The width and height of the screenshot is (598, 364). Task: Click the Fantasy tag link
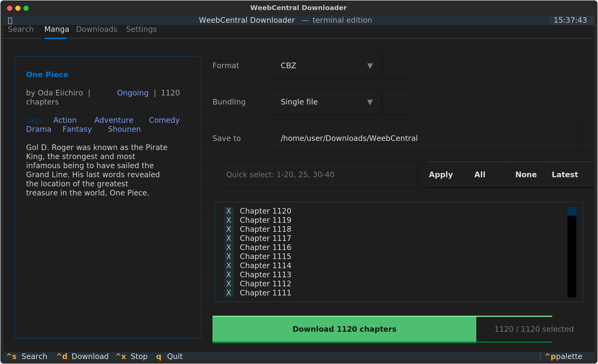77,129
